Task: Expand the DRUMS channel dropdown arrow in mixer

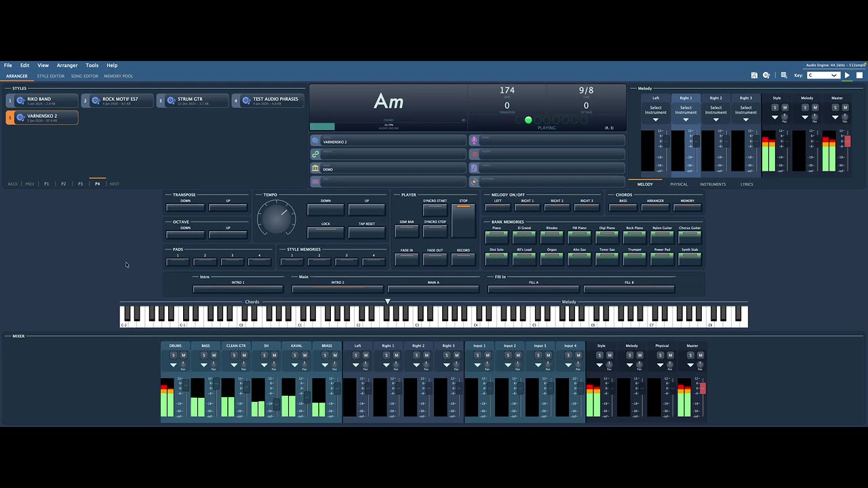Action: (x=173, y=365)
